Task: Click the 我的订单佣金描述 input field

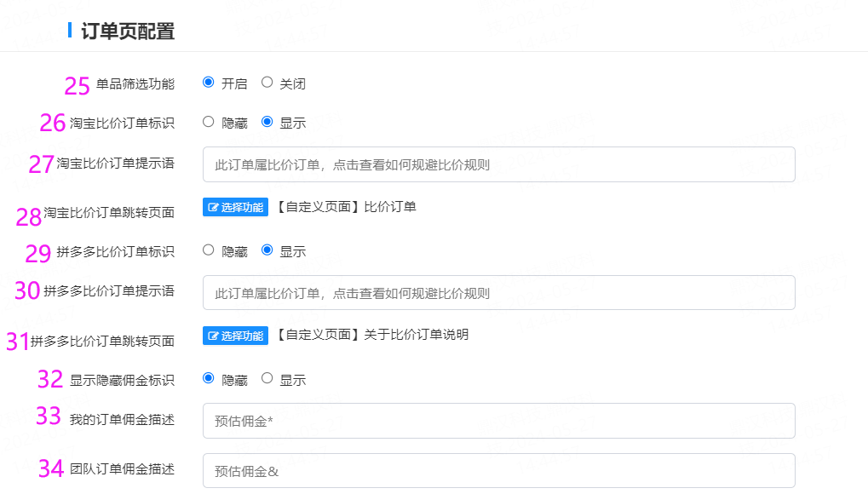Action: (499, 421)
